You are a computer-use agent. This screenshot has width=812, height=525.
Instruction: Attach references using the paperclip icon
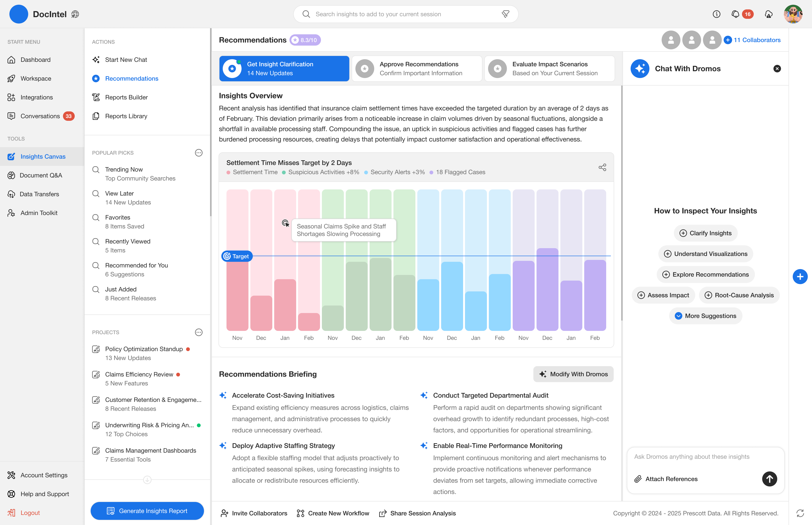point(638,479)
